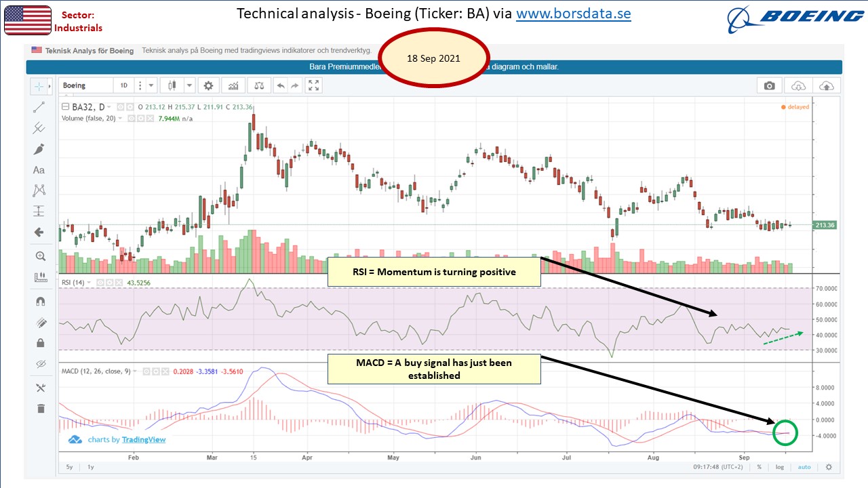868x488 pixels.
Task: Toggle log scale on price axis
Action: point(780,467)
